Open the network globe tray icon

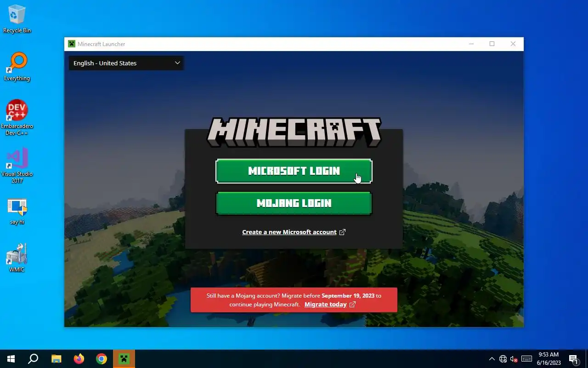click(x=503, y=359)
